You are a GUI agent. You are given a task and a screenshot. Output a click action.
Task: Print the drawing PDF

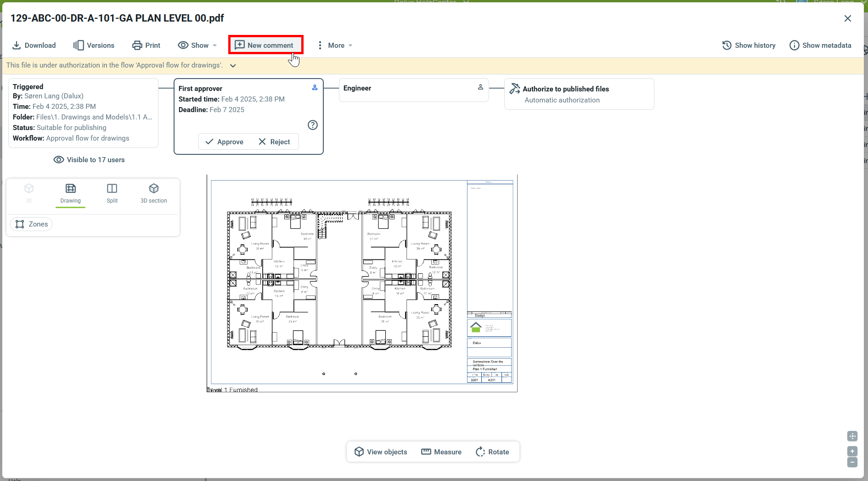pos(146,45)
